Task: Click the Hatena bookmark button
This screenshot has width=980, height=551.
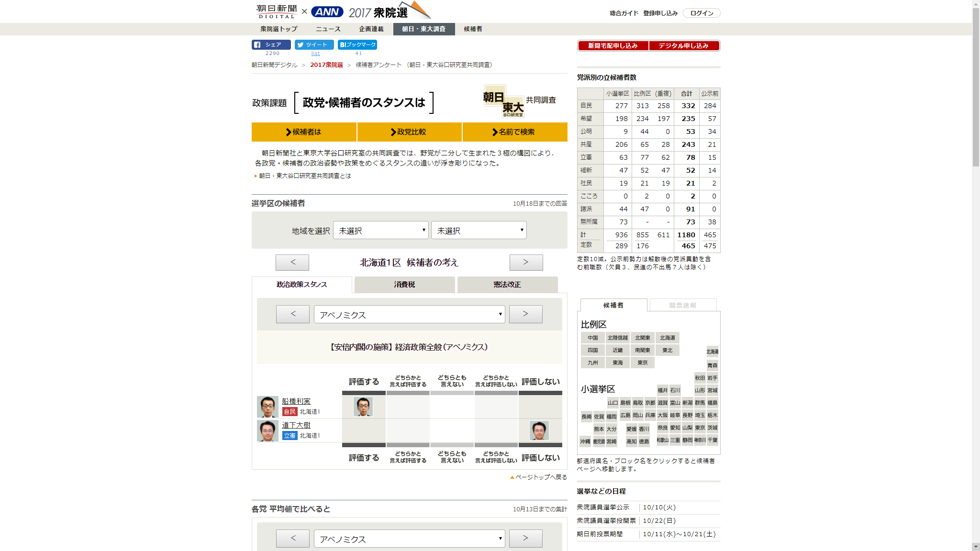Action: tap(357, 44)
